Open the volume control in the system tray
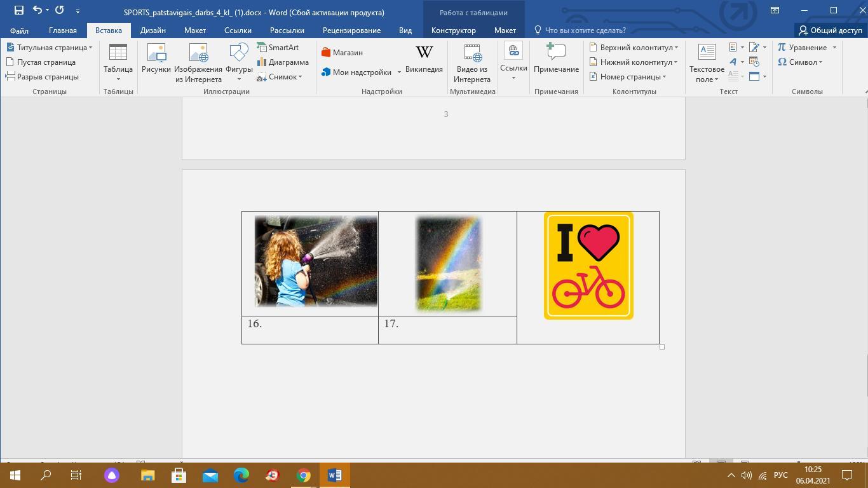 click(x=747, y=475)
